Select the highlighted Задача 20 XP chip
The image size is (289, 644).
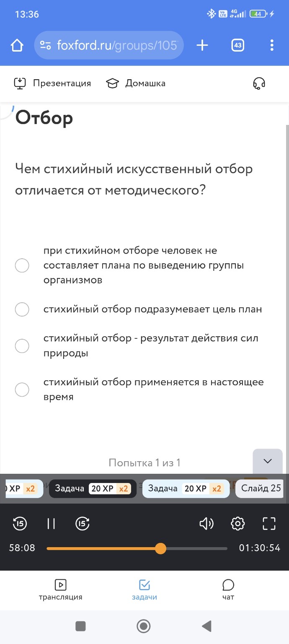(x=92, y=488)
